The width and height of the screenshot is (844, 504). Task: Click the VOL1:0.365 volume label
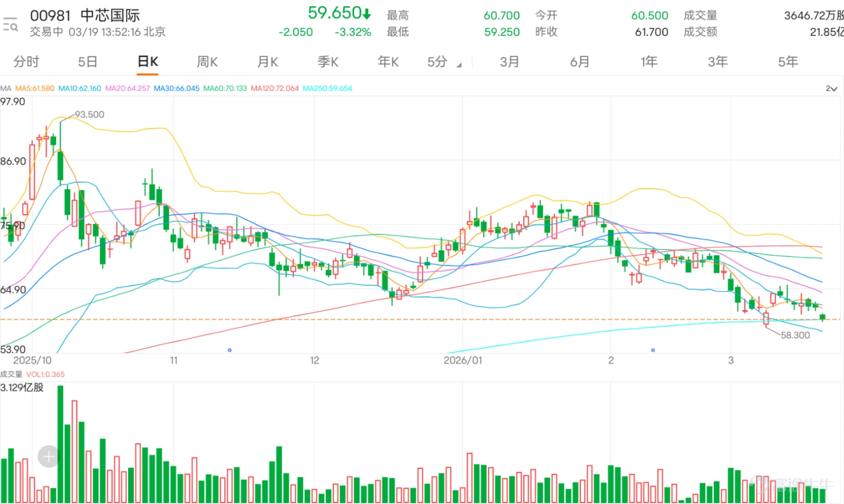click(x=45, y=374)
